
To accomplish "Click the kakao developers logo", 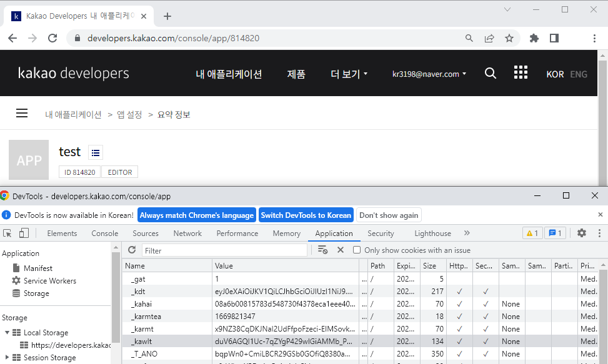I will tap(74, 73).
